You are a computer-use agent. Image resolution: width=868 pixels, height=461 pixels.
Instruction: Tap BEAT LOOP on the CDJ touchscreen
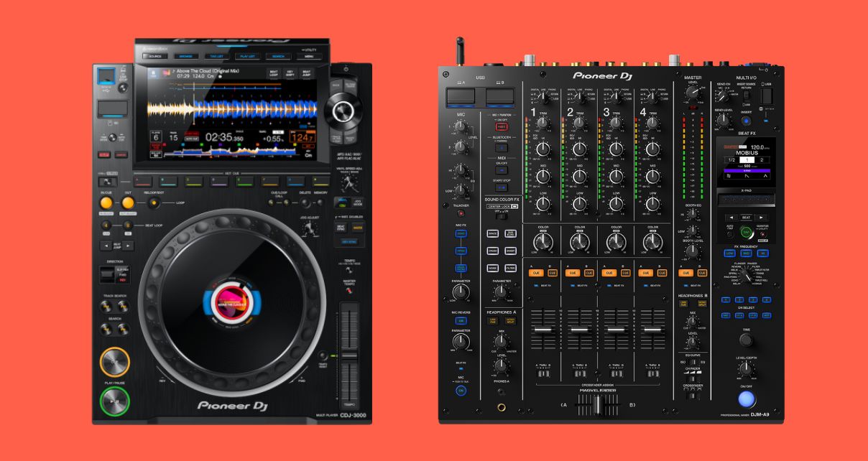[274, 73]
